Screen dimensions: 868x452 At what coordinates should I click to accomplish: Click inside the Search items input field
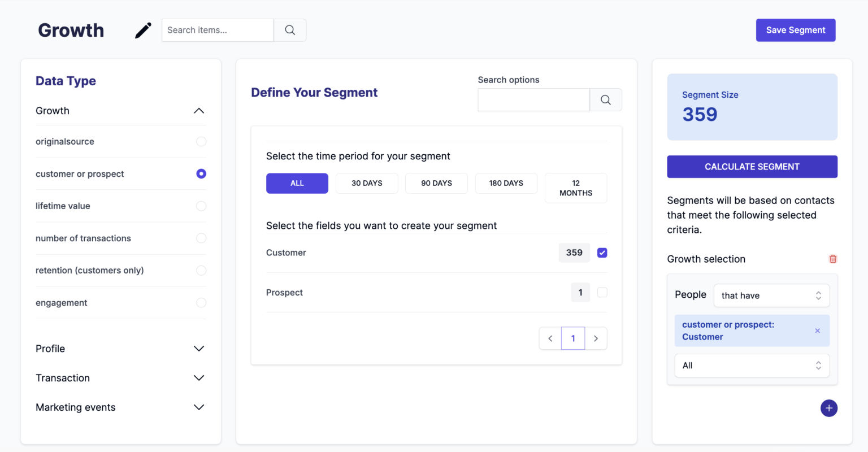[217, 30]
